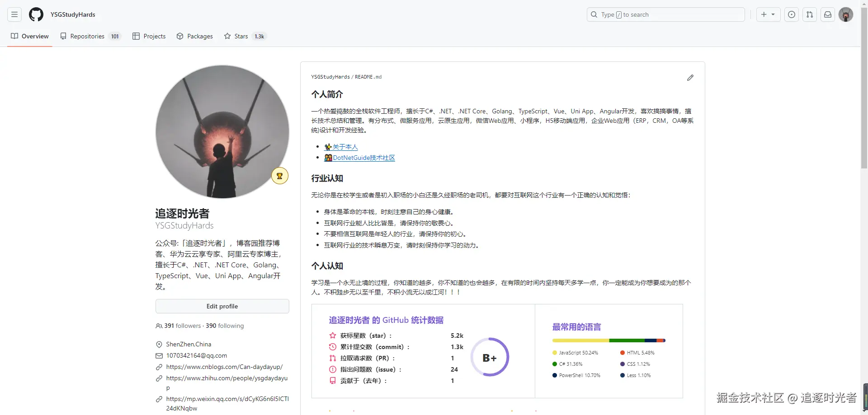Click the Less 1.10% language dot

623,375
